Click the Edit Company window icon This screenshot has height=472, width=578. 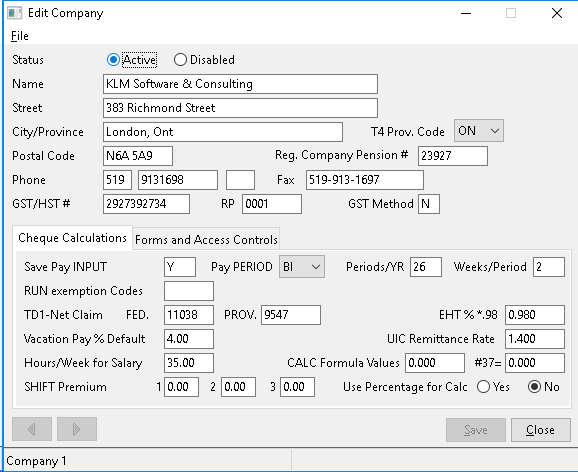tap(15, 13)
